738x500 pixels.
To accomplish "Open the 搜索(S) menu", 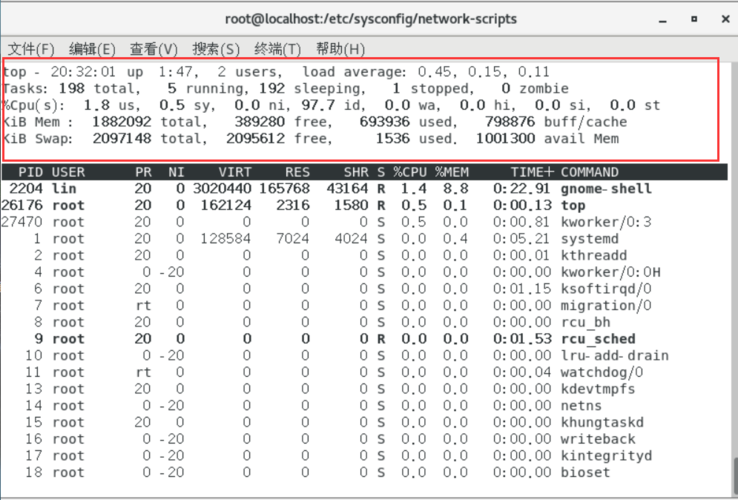I will [x=216, y=49].
